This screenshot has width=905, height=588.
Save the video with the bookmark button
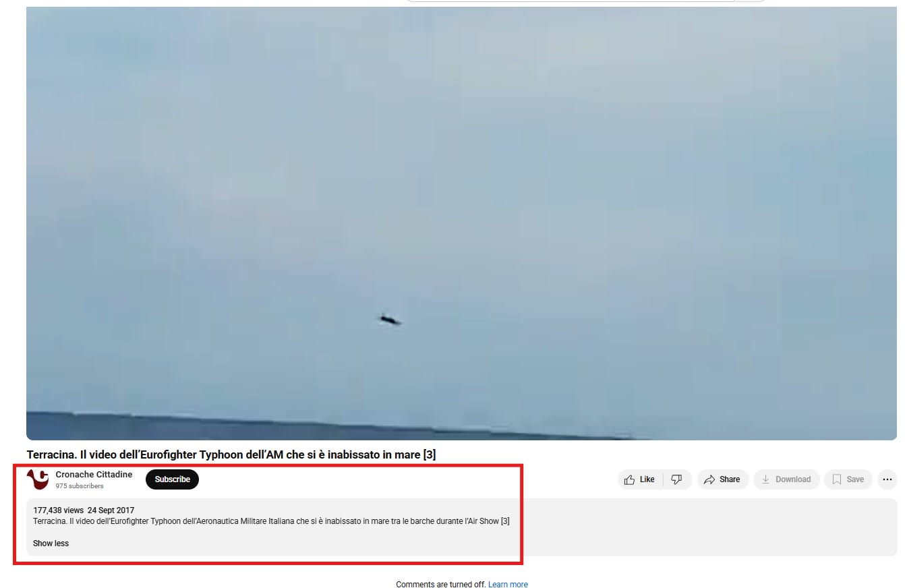848,479
